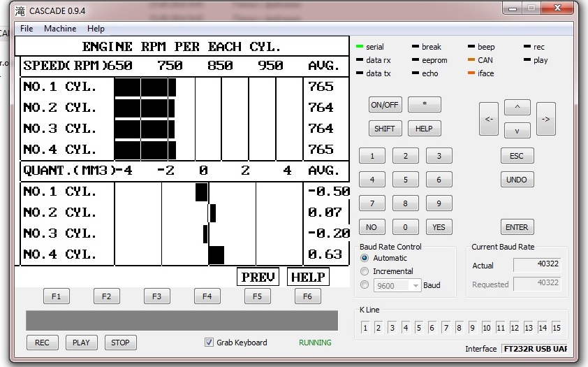Click K Line indicator number 15

point(557,328)
